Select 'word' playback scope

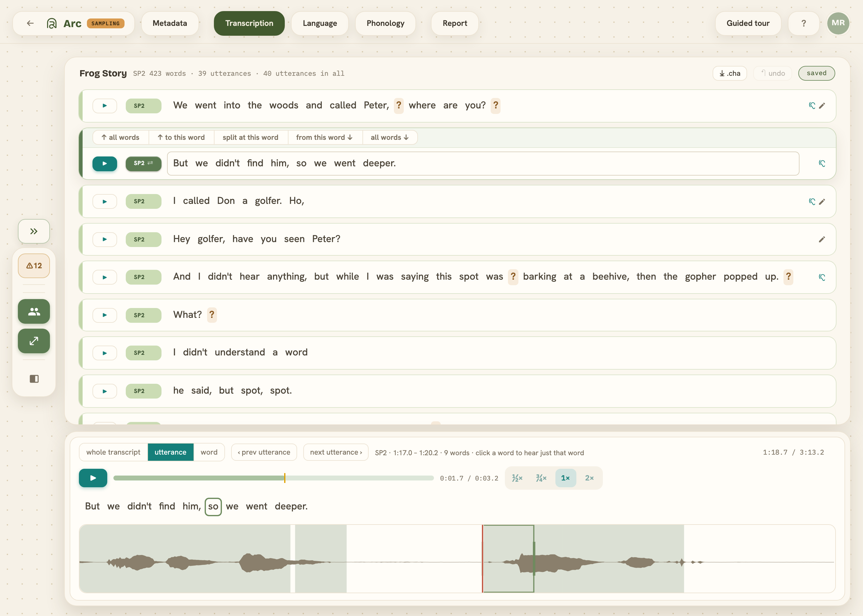coord(209,452)
